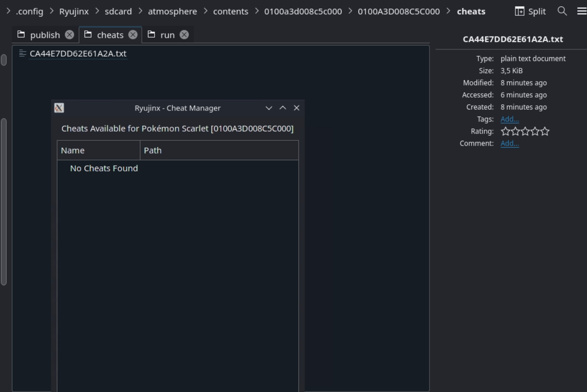Click the left panel scrollbar handle

coord(4,201)
